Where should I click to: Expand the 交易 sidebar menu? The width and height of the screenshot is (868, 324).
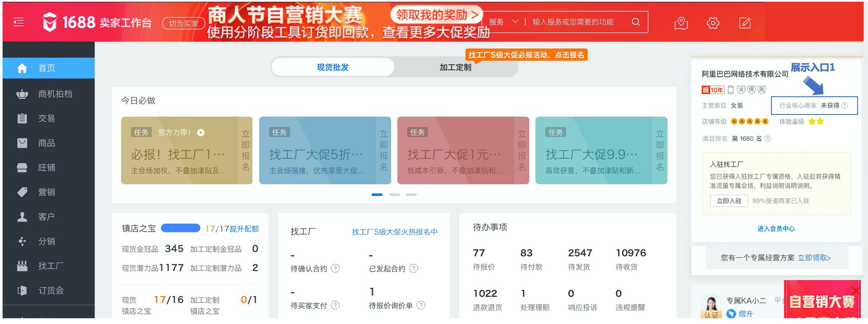click(47, 119)
